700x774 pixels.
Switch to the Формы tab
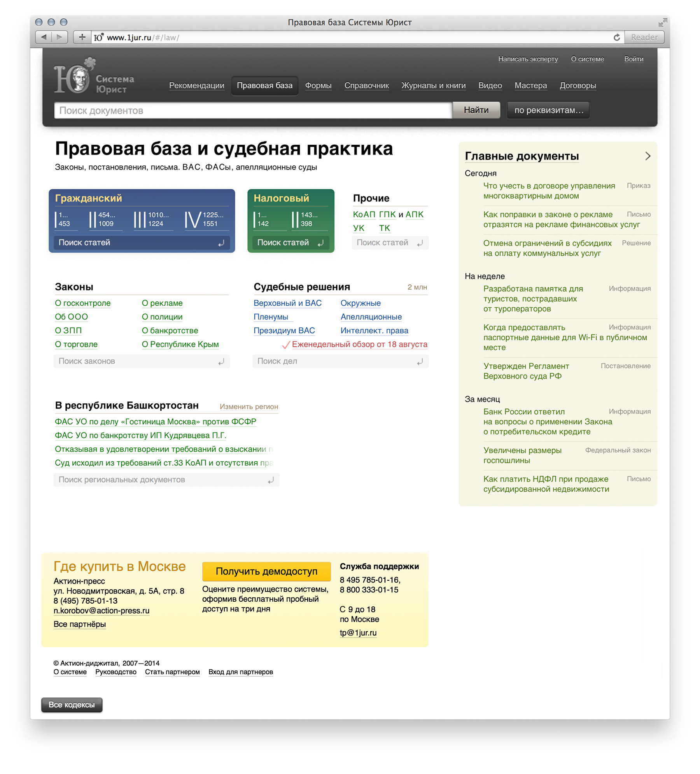[x=318, y=86]
